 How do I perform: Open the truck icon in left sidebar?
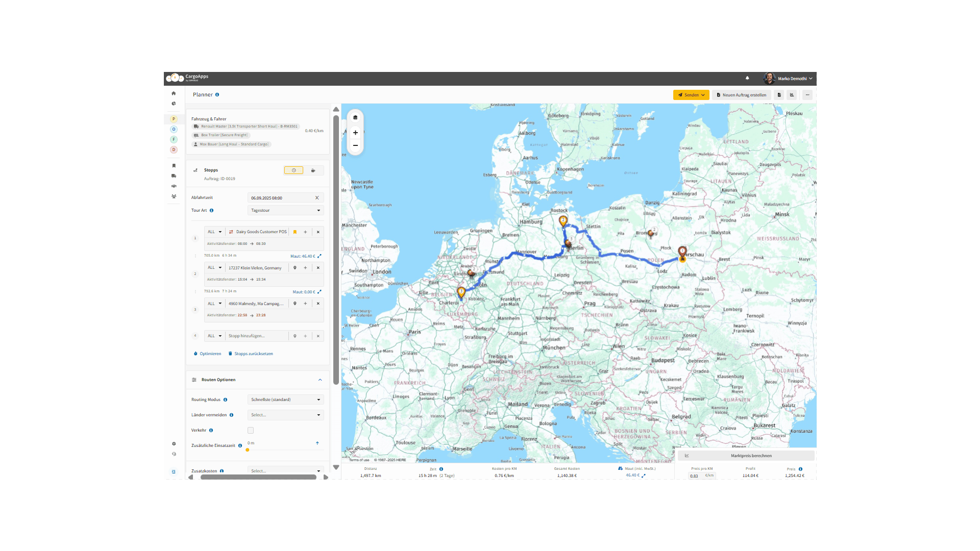[x=174, y=176]
